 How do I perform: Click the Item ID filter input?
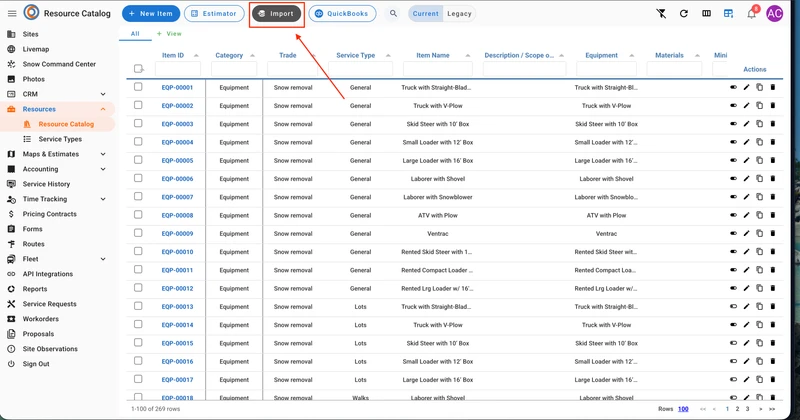178,69
